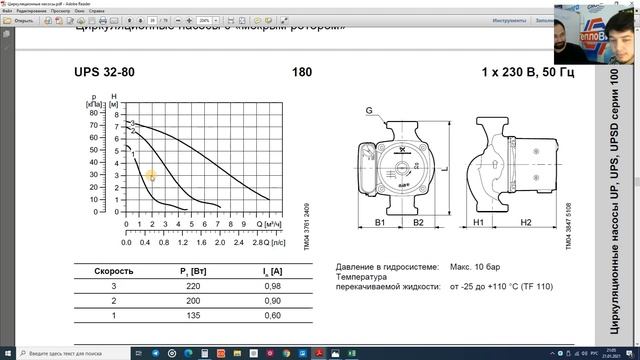
Task: Click the UPS 32-80 heading
Action: click(104, 72)
